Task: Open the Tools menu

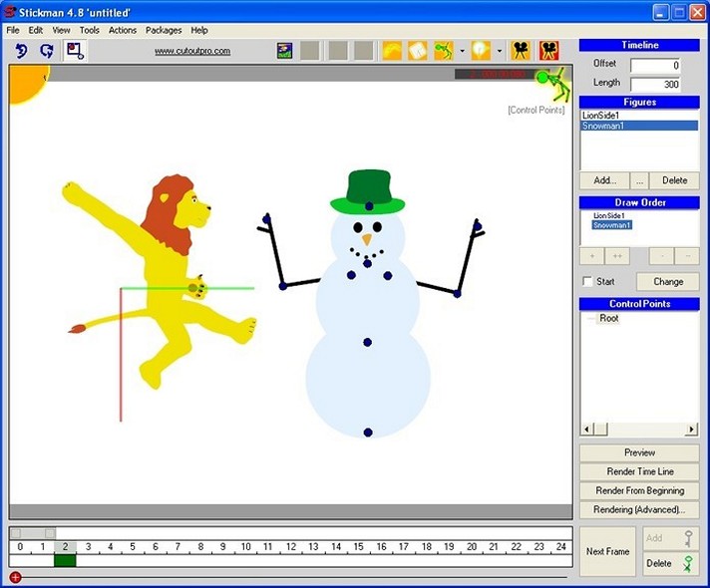Action: [89, 30]
